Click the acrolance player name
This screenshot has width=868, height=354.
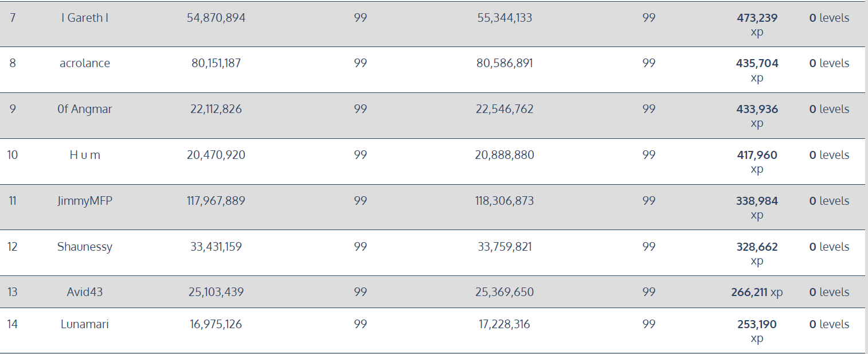coord(85,63)
